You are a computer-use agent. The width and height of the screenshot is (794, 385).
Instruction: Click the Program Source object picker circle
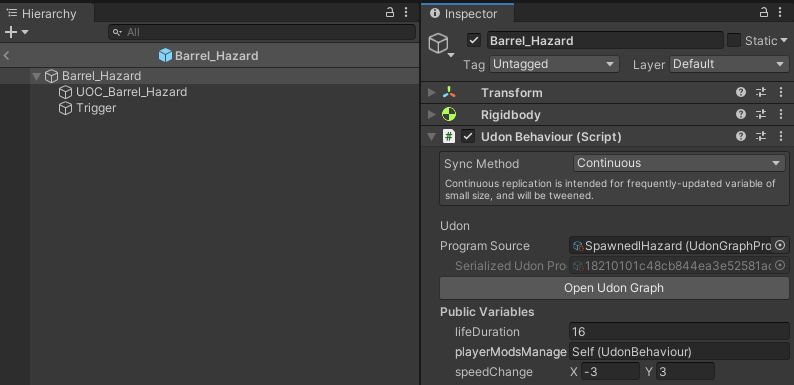(780, 246)
